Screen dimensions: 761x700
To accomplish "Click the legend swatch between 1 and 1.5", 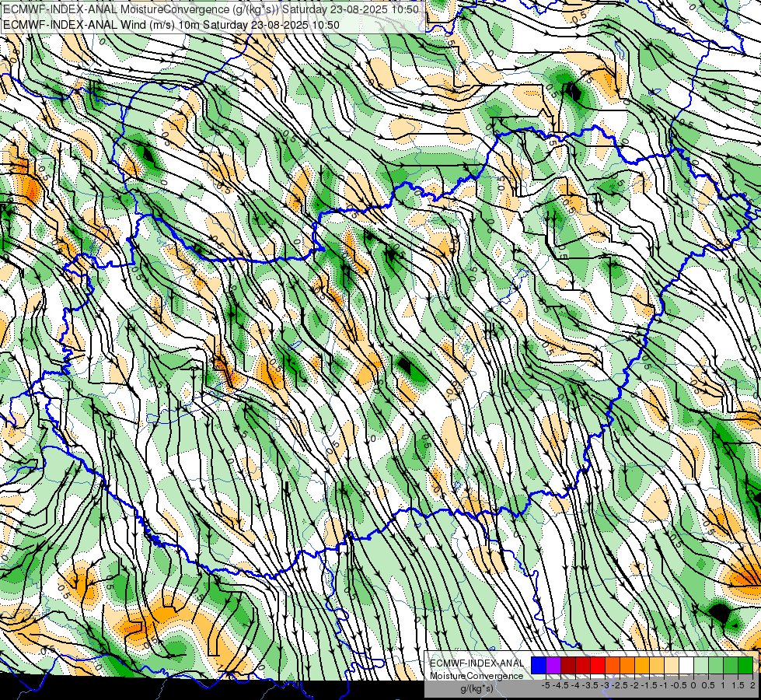I will coord(731,666).
